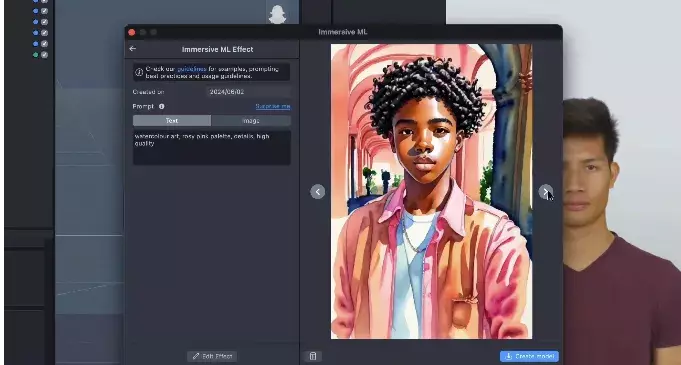Toggle the checkbox beside the green dot
This screenshot has width=681, height=365.
44,55
